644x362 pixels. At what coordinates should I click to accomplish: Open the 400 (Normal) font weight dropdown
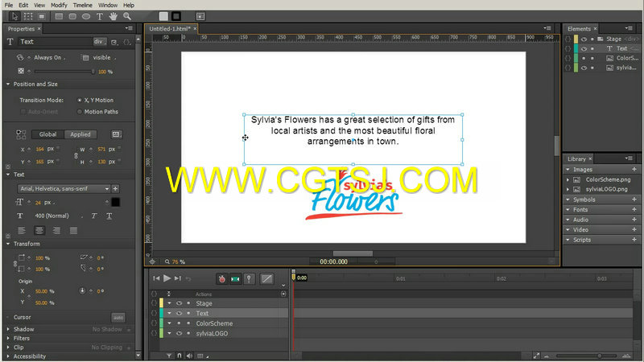click(58, 216)
